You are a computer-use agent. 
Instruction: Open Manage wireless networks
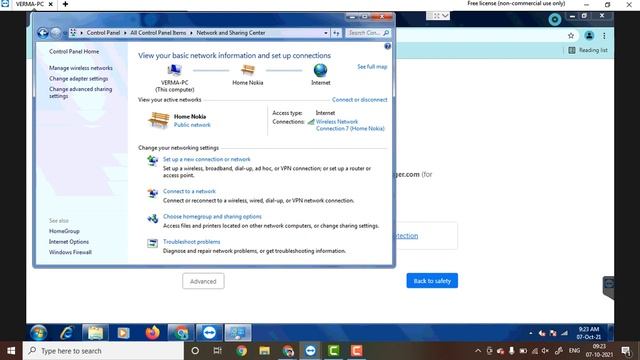81,68
